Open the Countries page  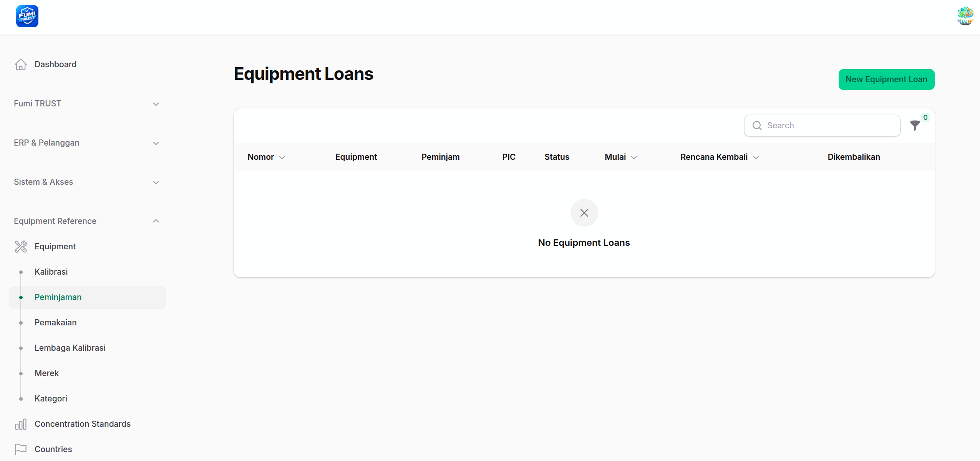point(88,449)
